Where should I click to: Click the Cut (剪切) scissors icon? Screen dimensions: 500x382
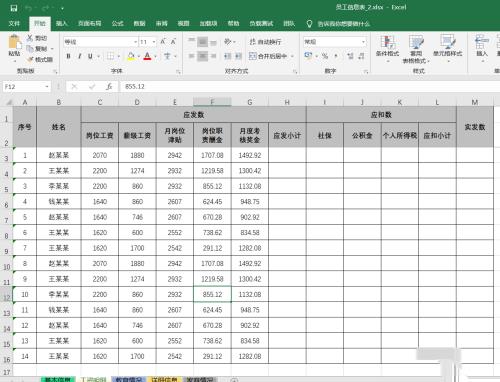point(30,38)
